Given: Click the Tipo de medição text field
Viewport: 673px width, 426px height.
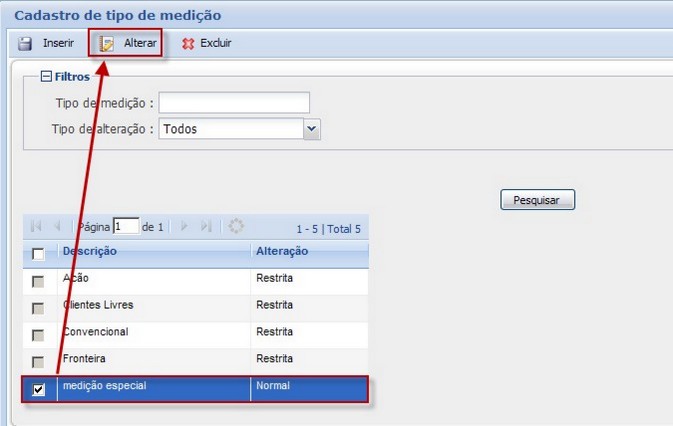Looking at the screenshot, I should coord(234,102).
